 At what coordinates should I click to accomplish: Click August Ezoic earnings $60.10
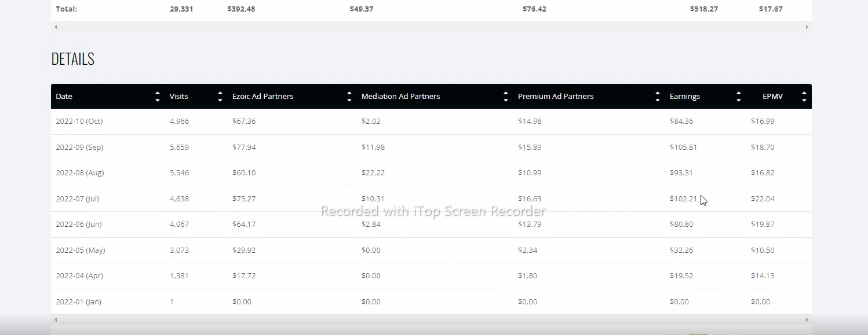(x=244, y=173)
